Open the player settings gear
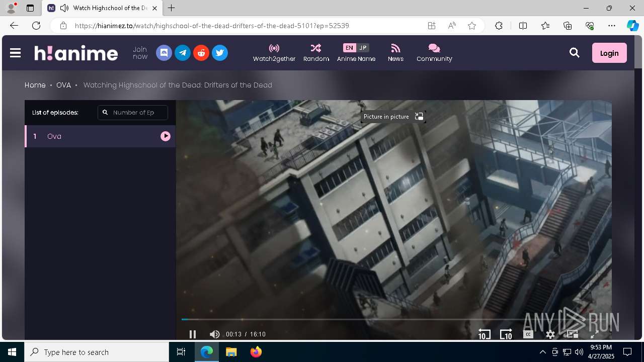Screen dimensions: 644x362 pyautogui.click(x=550, y=334)
